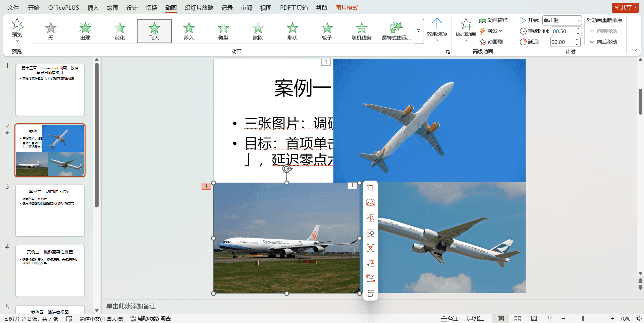Switch to the 插入 (Insert) tab
Image resolution: width=644 pixels, height=323 pixels.
(x=93, y=8)
